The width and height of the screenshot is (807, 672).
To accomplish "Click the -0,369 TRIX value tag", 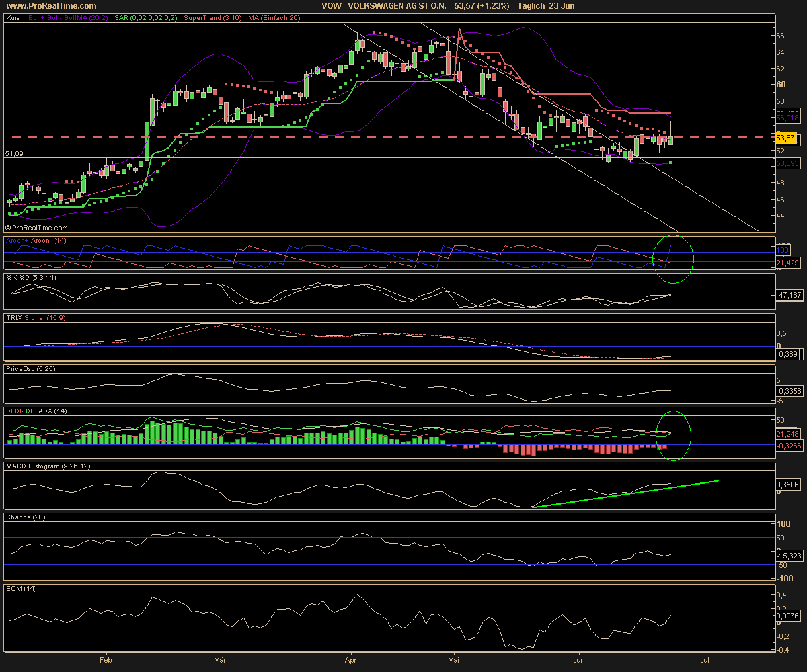I will tap(786, 354).
